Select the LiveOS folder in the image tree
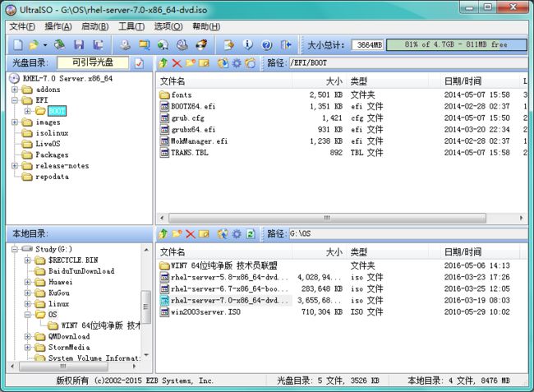The height and width of the screenshot is (392, 534). tap(48, 144)
